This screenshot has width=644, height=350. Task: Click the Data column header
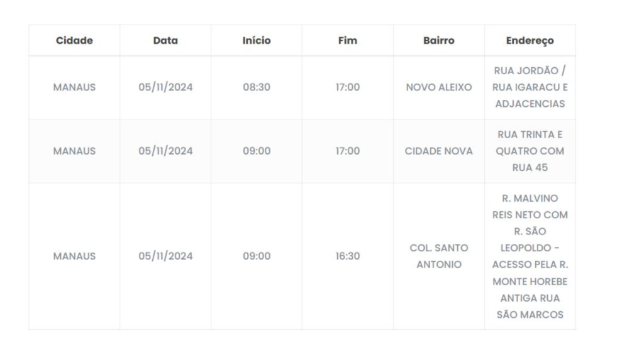(165, 41)
